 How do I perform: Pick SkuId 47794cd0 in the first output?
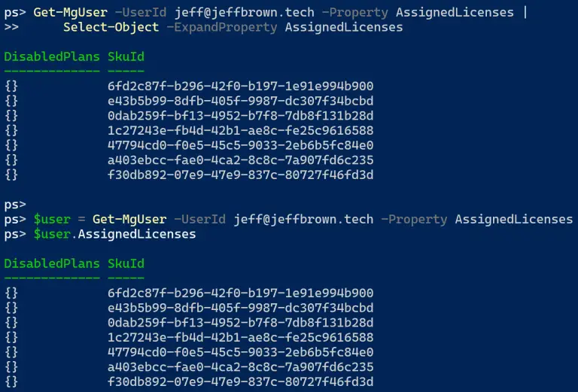point(241,145)
